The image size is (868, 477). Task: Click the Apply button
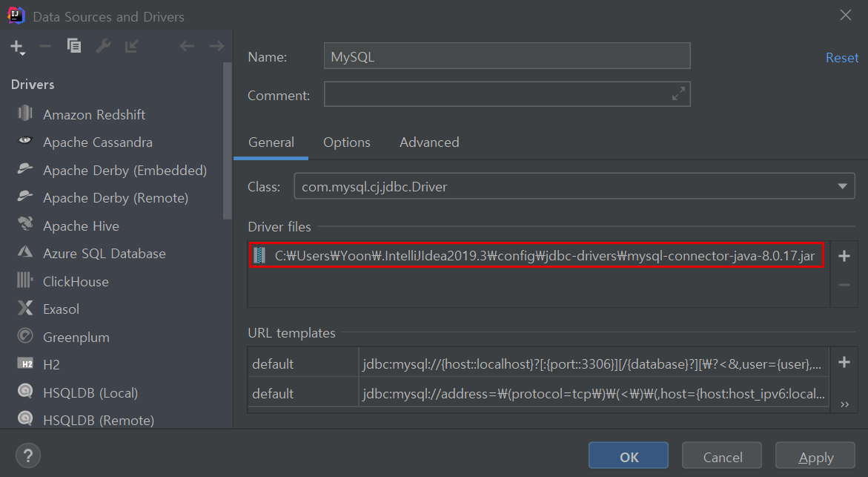815,456
